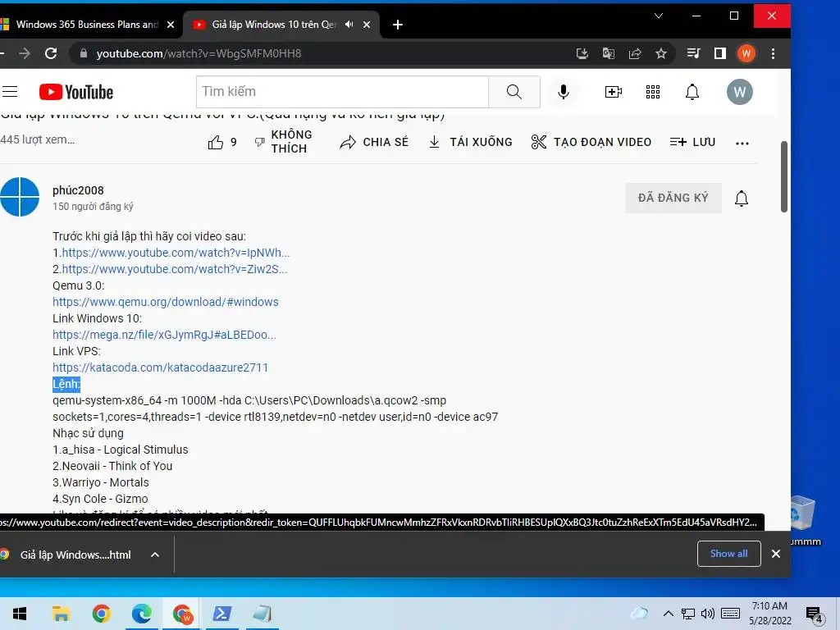Click TẢI XUỐNG download button
The width and height of the screenshot is (840, 630).
click(470, 142)
